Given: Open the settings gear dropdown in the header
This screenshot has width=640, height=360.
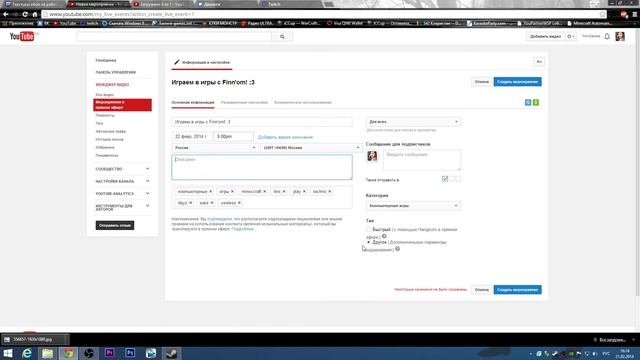Looking at the screenshot, I should 571,36.
